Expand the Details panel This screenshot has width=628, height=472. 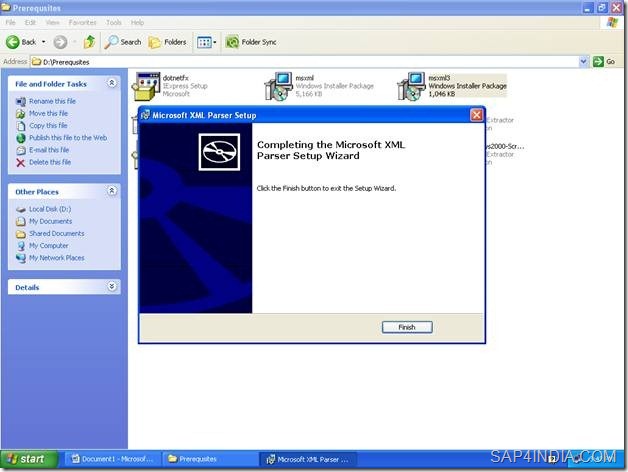coord(112,286)
